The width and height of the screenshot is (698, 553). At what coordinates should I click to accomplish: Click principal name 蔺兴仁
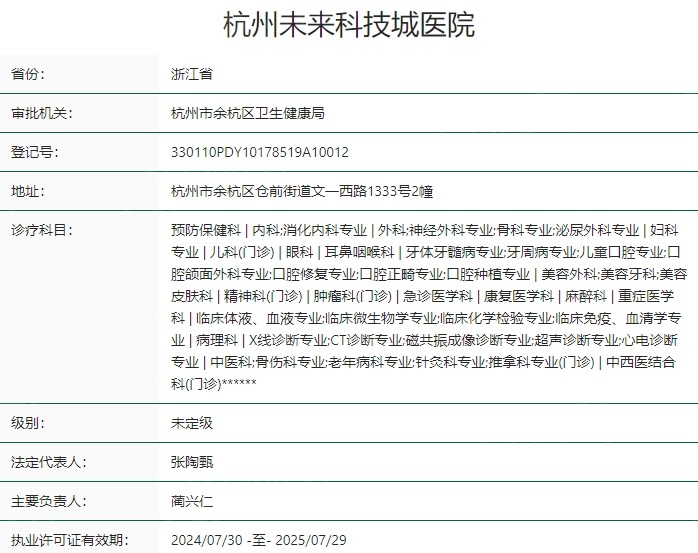click(192, 501)
